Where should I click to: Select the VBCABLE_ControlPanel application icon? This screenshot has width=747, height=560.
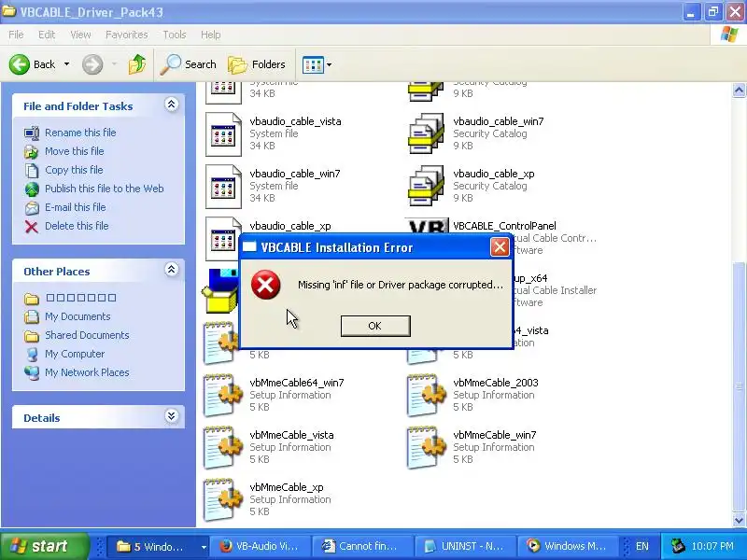(x=427, y=226)
